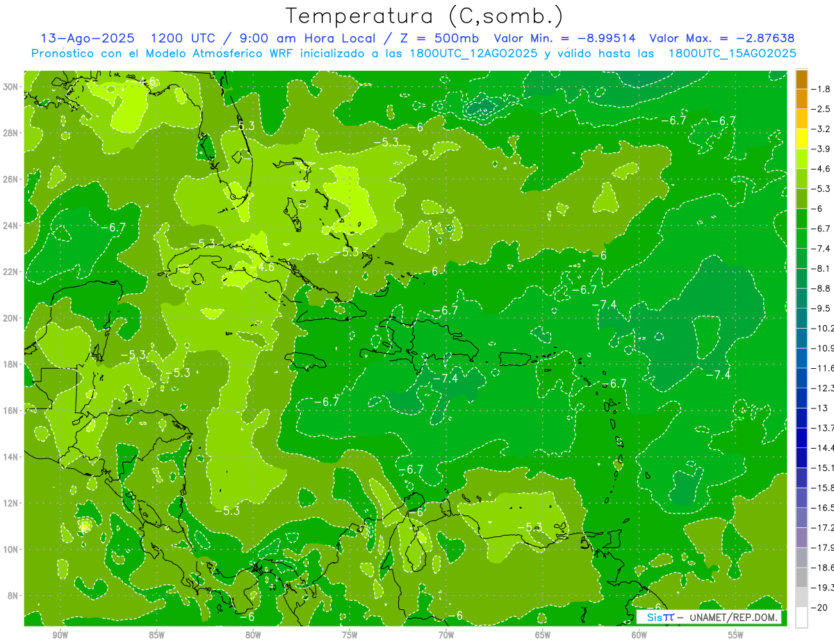This screenshot has width=834, height=644.
Task: Click the '24N' latitude axis label
Action: [11, 225]
